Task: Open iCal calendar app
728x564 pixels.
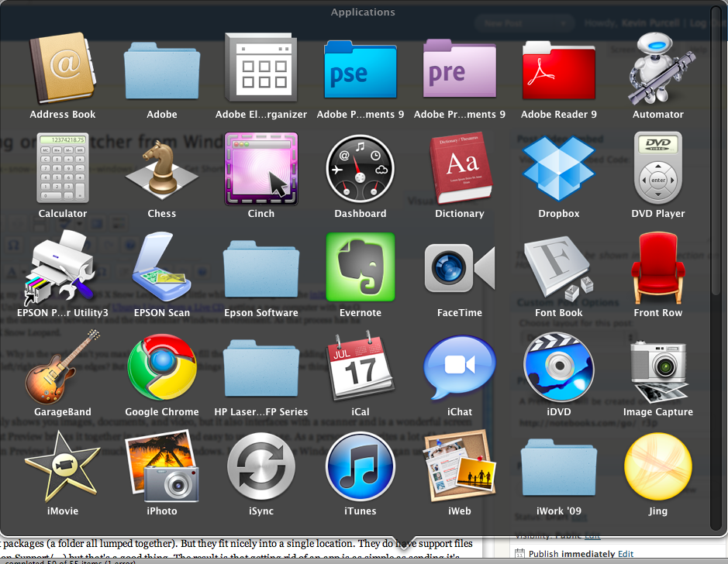Action: pos(361,366)
